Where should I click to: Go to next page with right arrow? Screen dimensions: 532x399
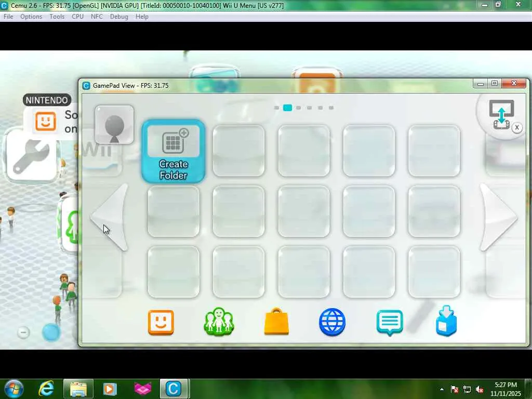[x=498, y=218]
